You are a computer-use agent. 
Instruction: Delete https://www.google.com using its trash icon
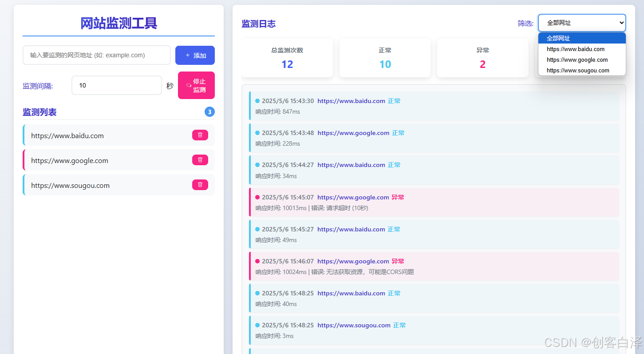coord(200,160)
